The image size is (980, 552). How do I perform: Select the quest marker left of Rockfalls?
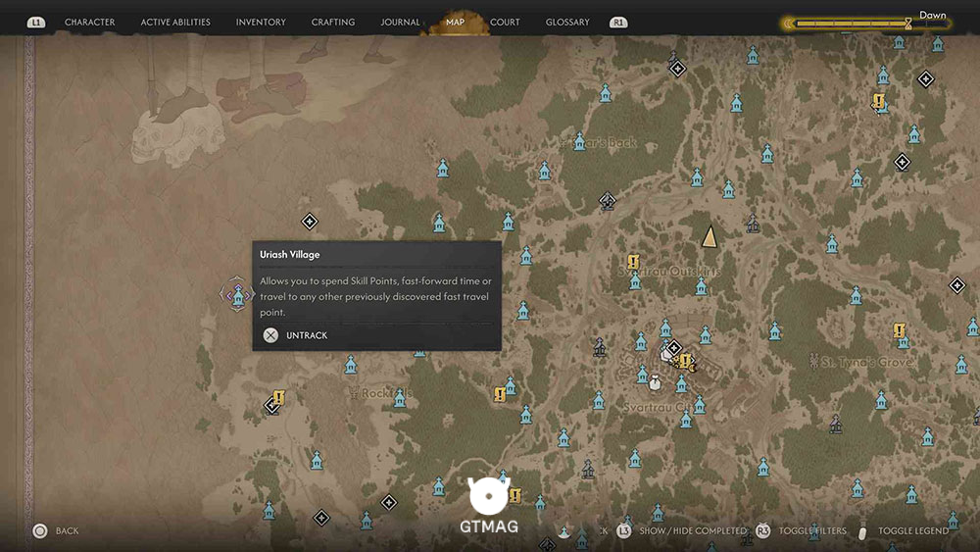(278, 397)
